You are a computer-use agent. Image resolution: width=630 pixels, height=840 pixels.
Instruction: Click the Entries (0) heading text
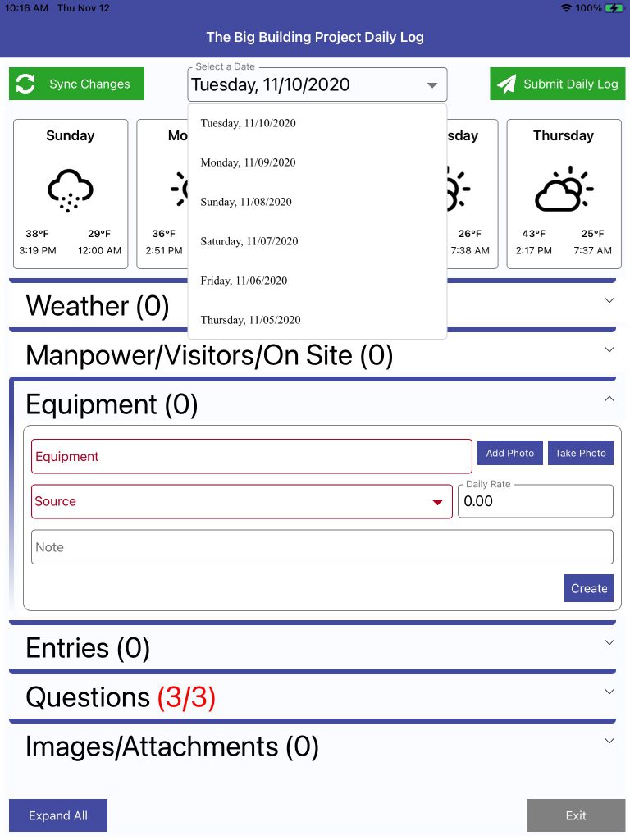pos(88,648)
